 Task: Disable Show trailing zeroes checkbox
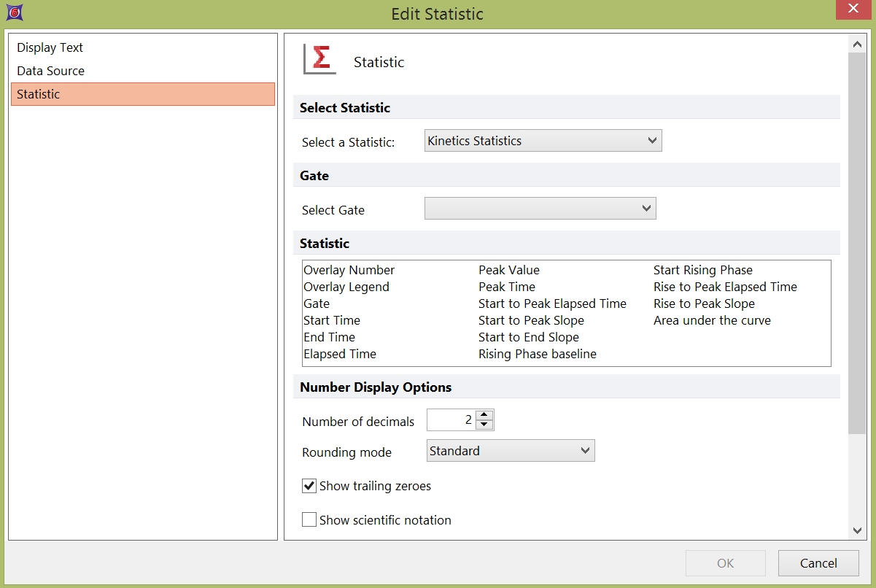click(x=309, y=486)
